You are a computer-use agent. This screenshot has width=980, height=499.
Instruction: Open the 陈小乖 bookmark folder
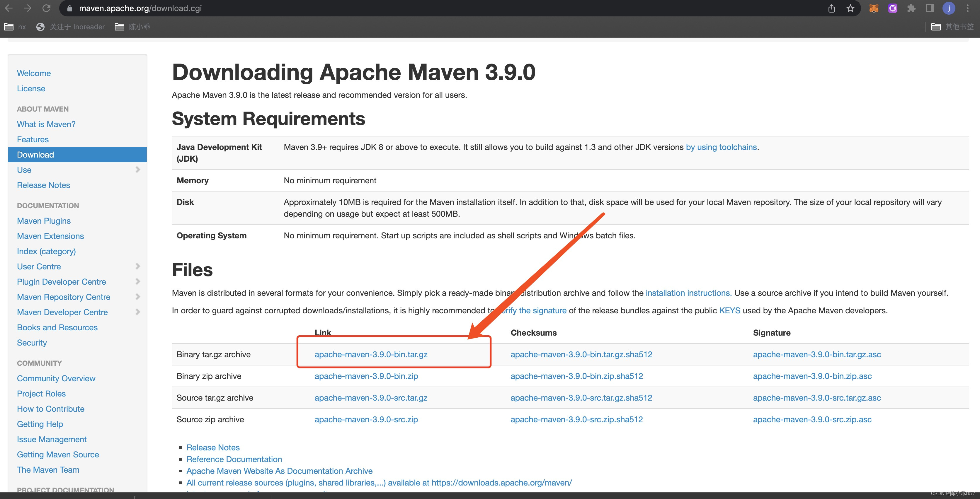(132, 27)
